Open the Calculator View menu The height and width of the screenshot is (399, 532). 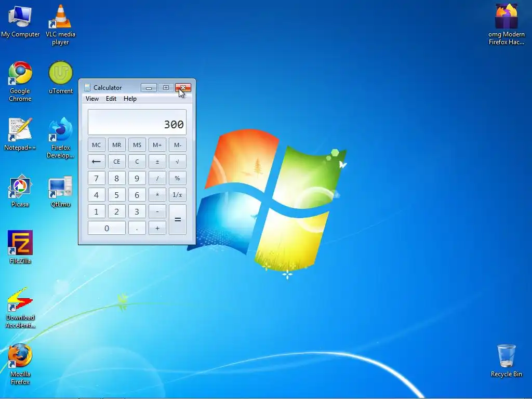(x=92, y=99)
